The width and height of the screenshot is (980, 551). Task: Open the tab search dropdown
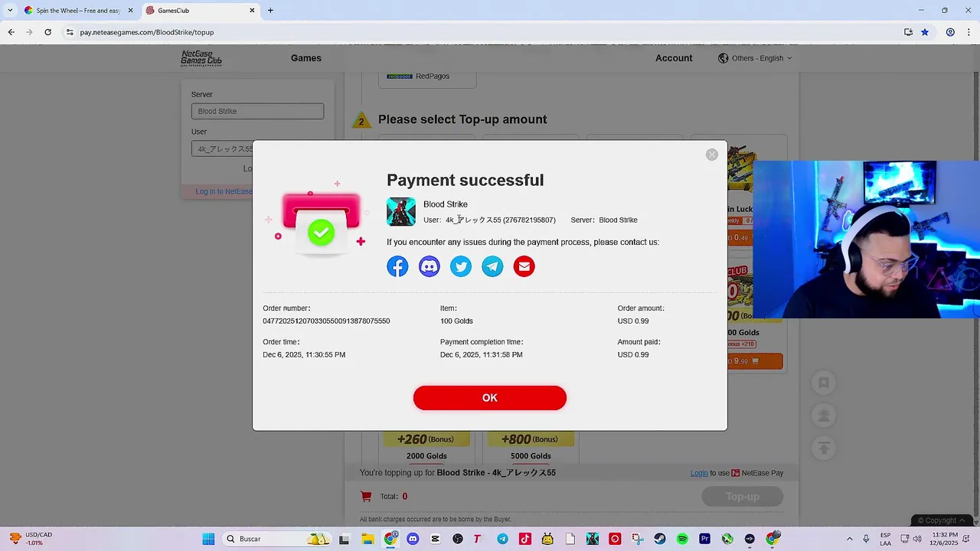click(10, 11)
